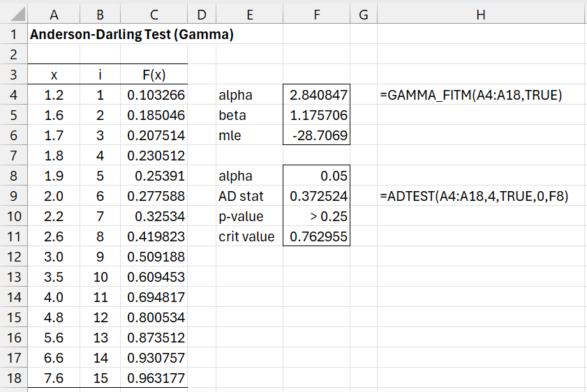Click the F(x) value 0.509188
This screenshot has width=587, height=392.
pos(154,257)
